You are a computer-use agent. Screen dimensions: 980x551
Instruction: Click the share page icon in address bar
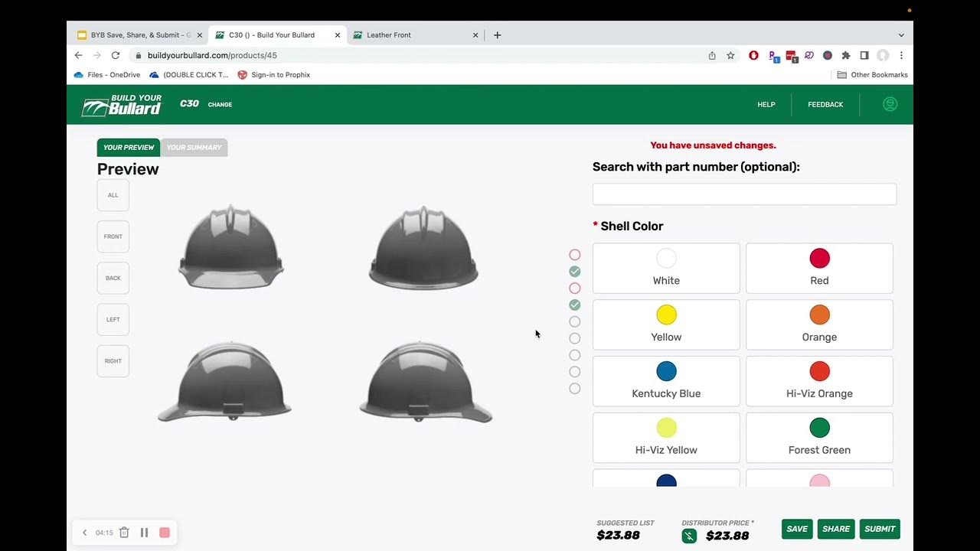click(712, 55)
